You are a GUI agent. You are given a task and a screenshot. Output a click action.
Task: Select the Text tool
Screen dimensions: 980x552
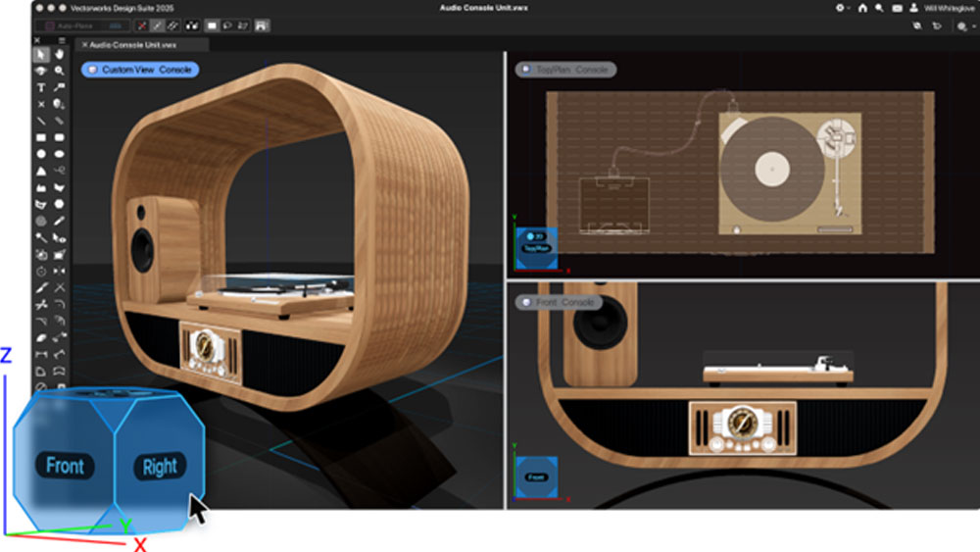click(41, 87)
